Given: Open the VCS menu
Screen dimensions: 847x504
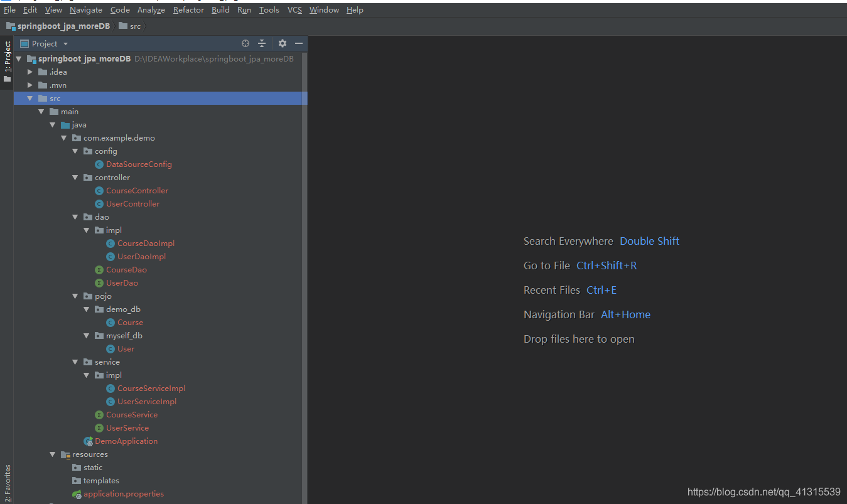Looking at the screenshot, I should click(294, 9).
